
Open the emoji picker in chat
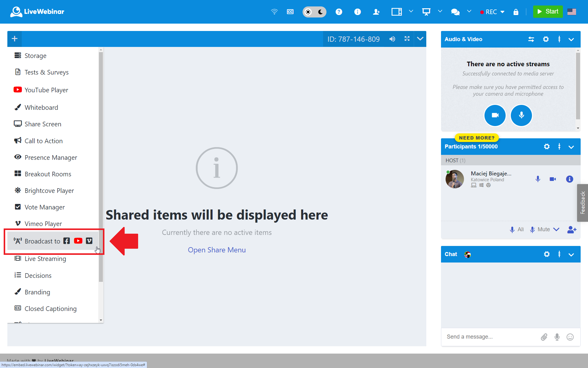570,337
